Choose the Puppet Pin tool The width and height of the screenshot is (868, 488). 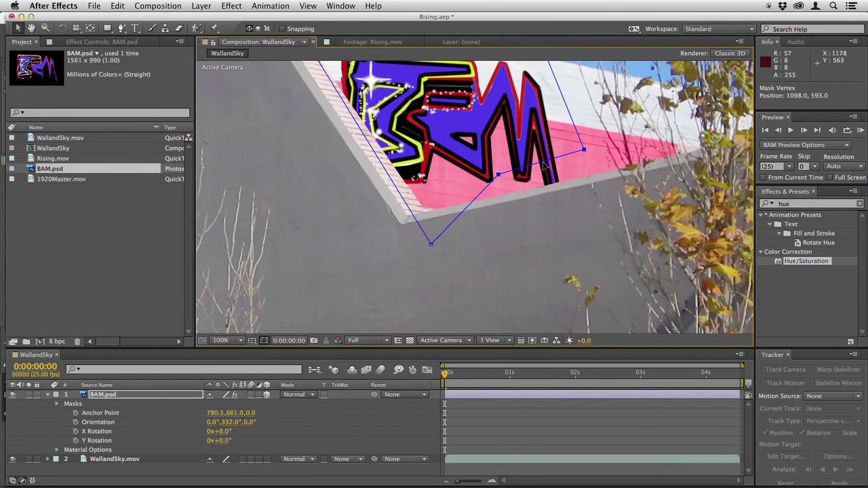pyautogui.click(x=214, y=28)
